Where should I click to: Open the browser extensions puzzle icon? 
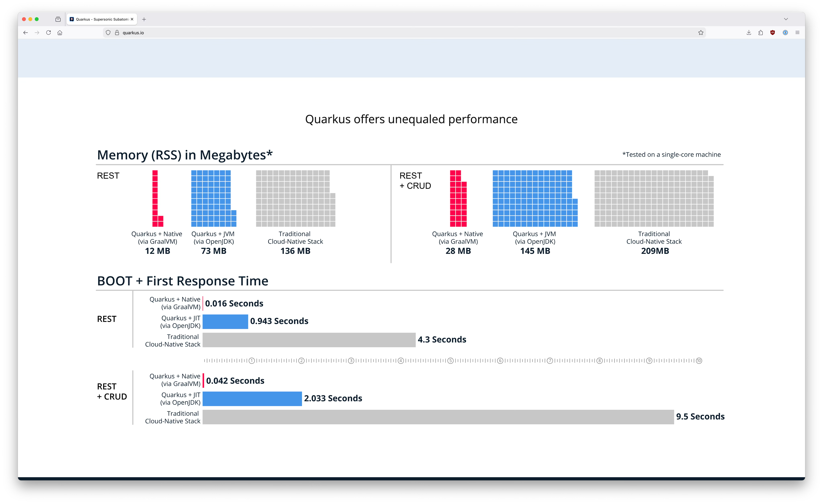(x=761, y=32)
